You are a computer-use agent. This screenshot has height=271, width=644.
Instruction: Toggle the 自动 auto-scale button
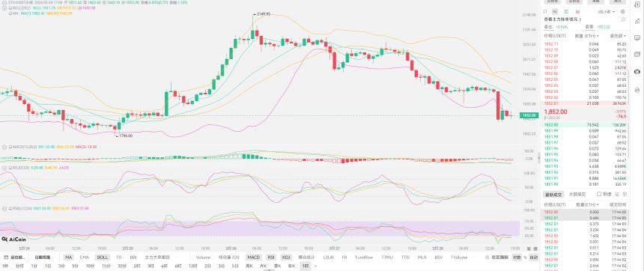pyautogui.click(x=533, y=258)
